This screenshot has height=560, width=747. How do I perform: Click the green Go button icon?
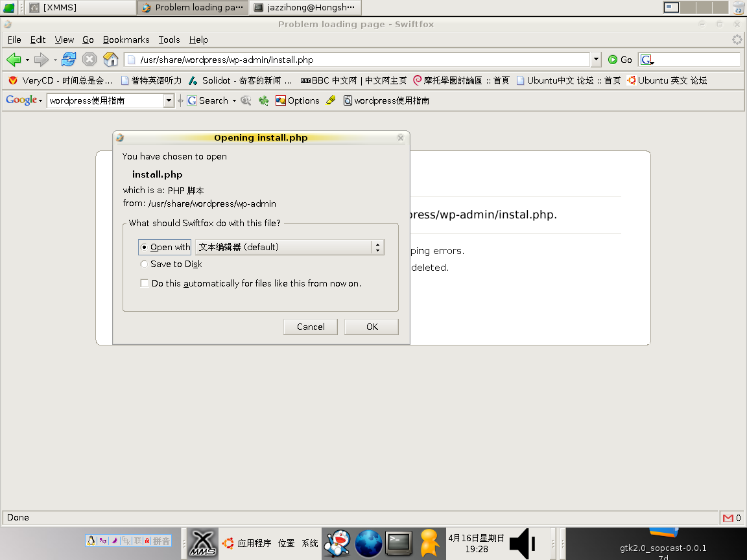[613, 60]
